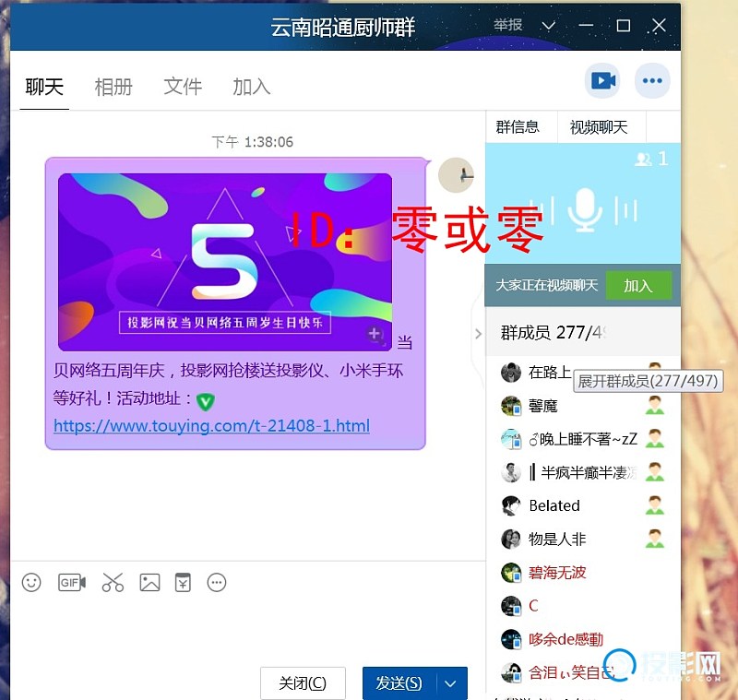The height and width of the screenshot is (700, 738).
Task: Click the microphone icon in voice panel
Action: 585,209
